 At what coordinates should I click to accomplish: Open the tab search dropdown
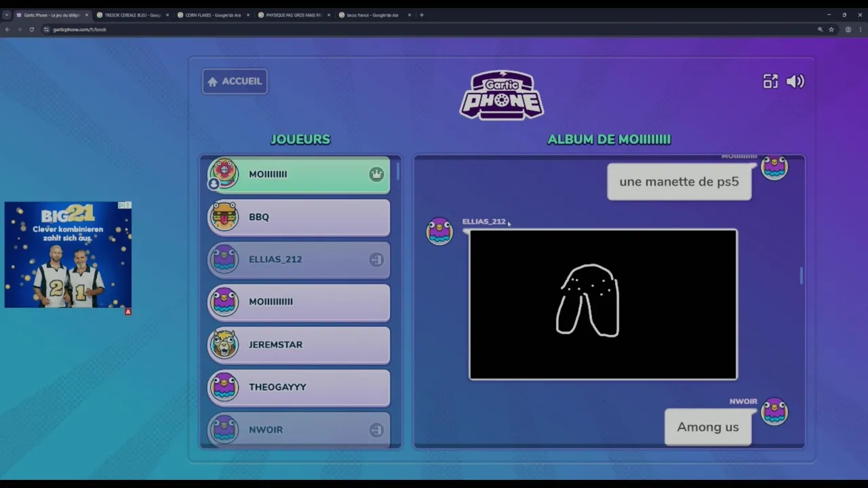coord(7,15)
